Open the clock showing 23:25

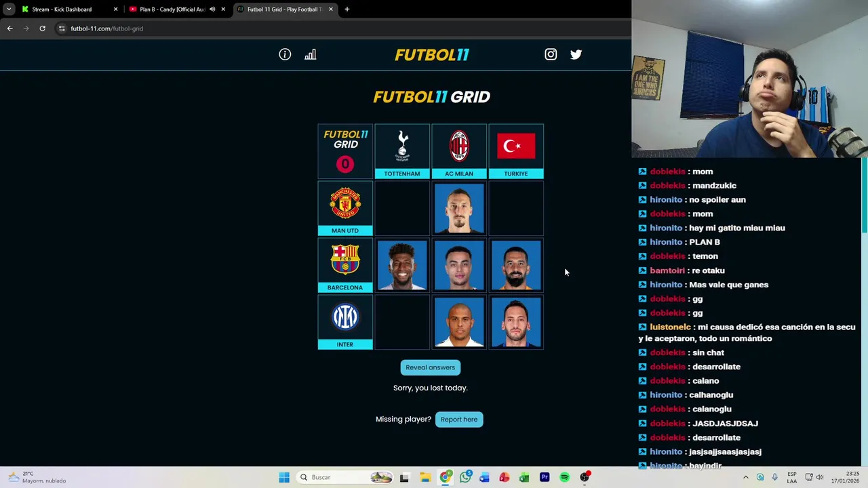(x=844, y=477)
